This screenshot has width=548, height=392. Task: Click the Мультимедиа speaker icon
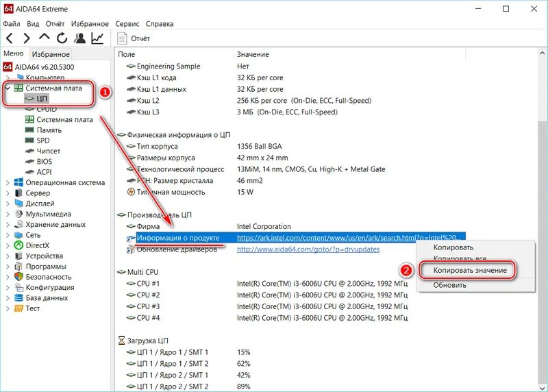tap(18, 214)
